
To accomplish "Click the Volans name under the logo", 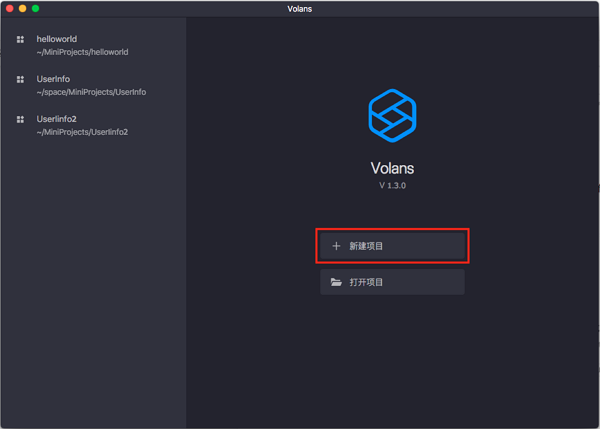I will [392, 168].
